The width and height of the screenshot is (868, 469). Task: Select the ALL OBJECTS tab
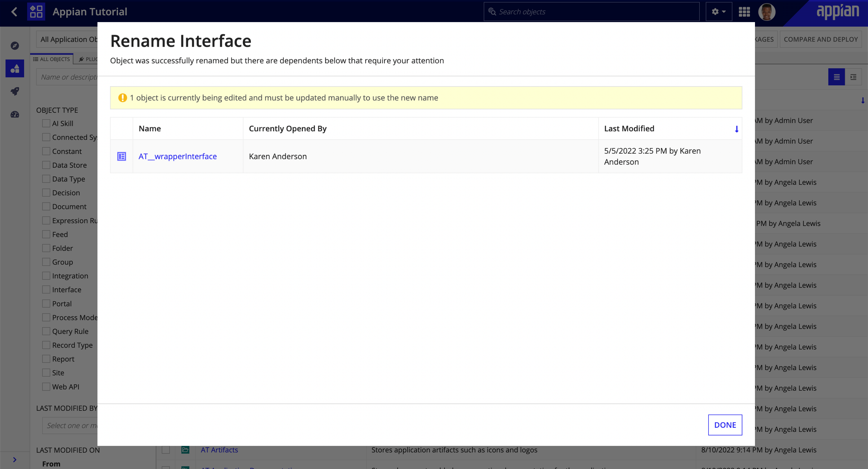(51, 59)
